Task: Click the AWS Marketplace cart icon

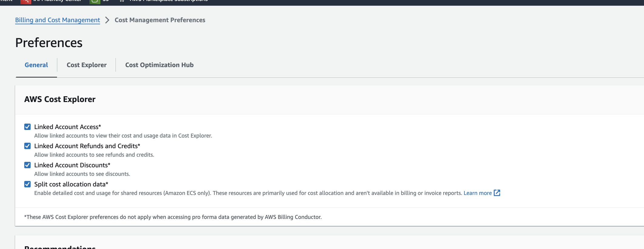Action: click(x=122, y=1)
